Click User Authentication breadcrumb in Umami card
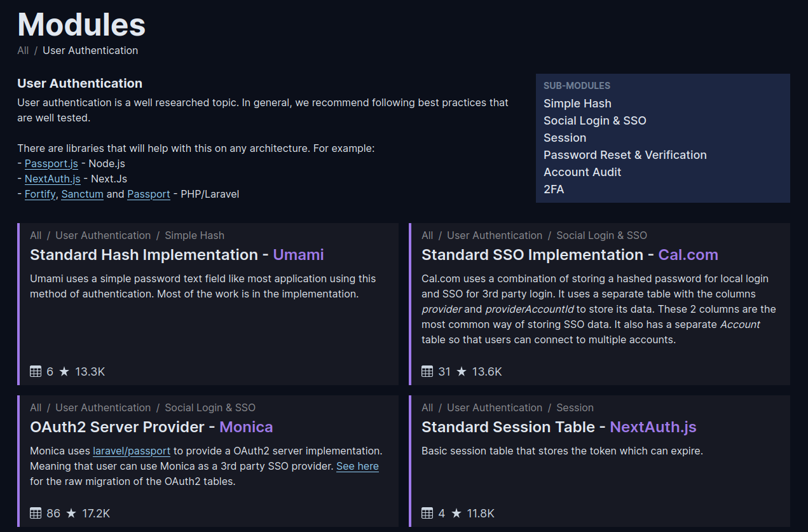 (103, 235)
